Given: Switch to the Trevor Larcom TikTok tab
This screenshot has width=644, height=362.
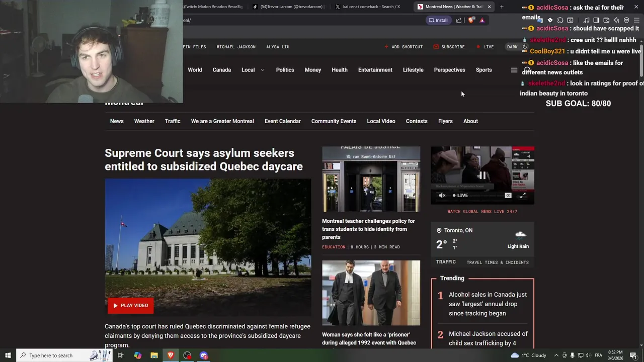Looking at the screenshot, I should [289, 7].
